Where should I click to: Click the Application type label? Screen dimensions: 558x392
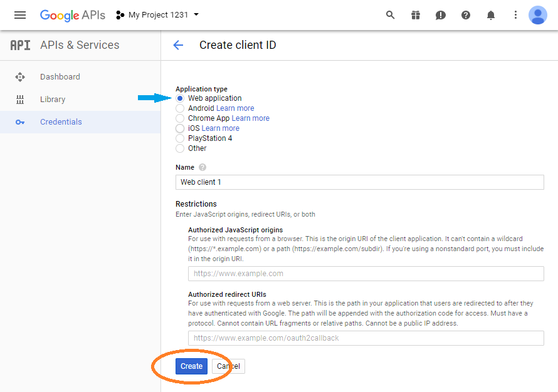click(201, 89)
